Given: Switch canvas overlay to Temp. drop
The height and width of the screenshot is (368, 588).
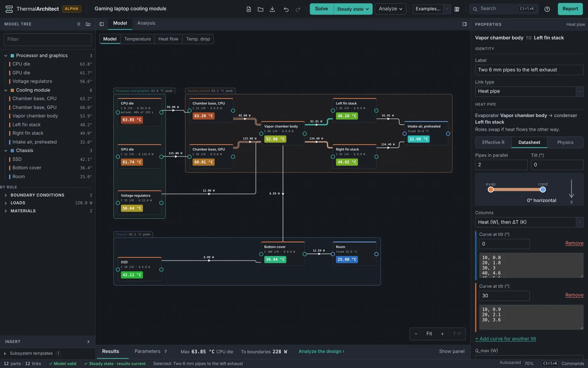Looking at the screenshot, I should pos(198,39).
